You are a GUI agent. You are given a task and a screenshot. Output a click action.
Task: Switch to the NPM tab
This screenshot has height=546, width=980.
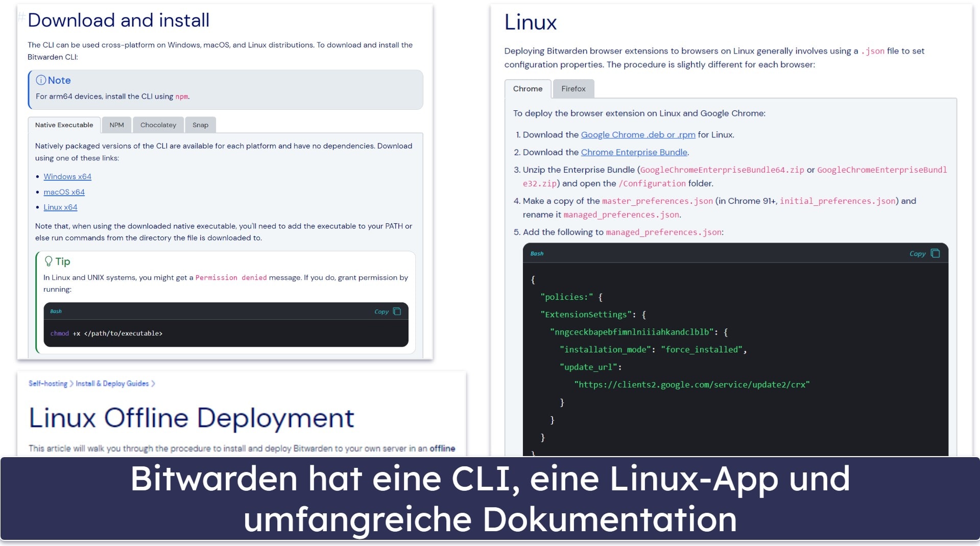click(x=116, y=125)
